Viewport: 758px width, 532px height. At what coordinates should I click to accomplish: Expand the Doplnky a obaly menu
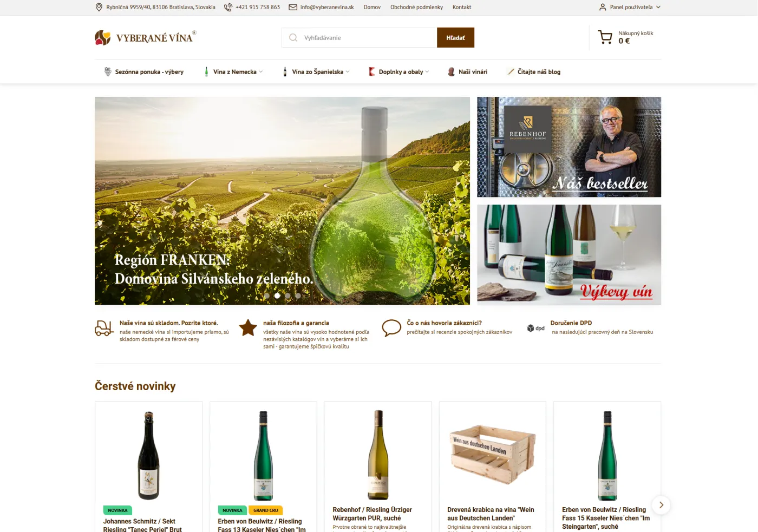coord(399,71)
